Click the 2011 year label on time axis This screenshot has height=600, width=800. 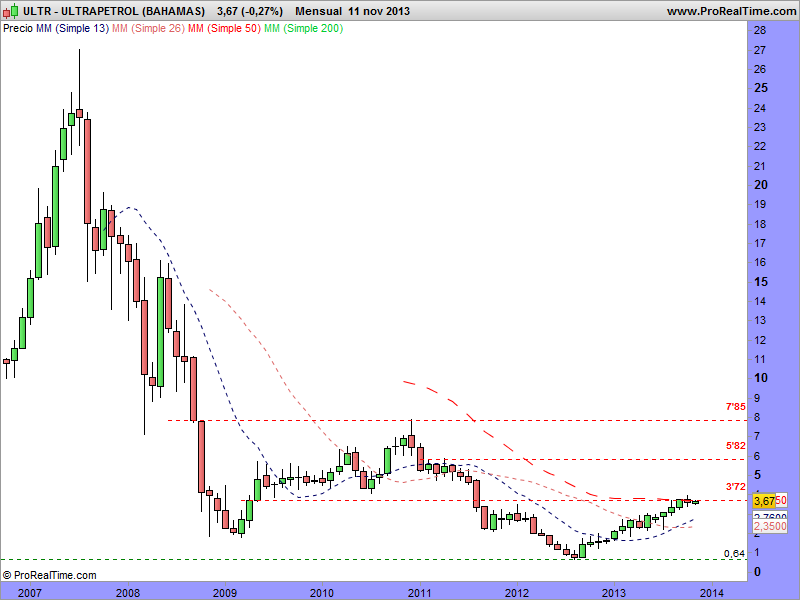(420, 592)
